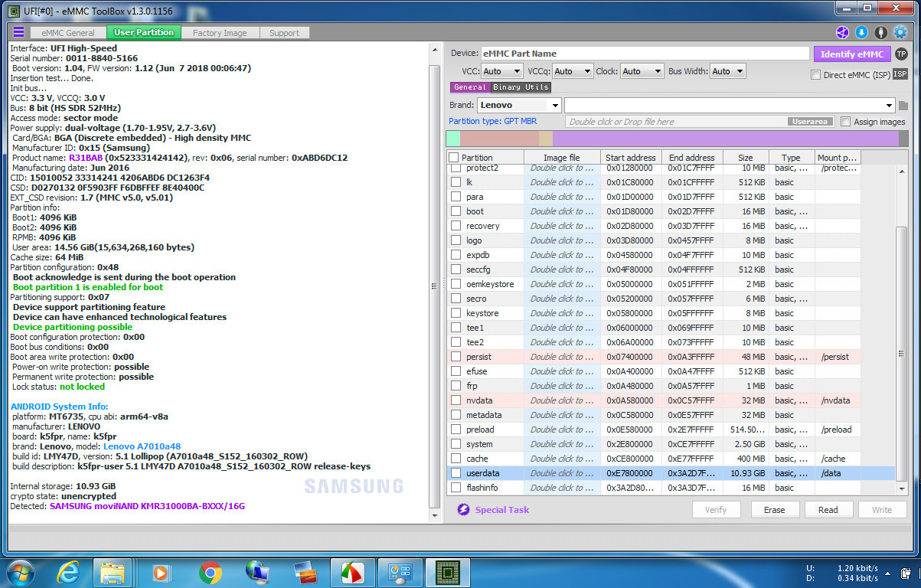Click the Write button
Viewport: 921px width, 588px height.
pos(882,510)
